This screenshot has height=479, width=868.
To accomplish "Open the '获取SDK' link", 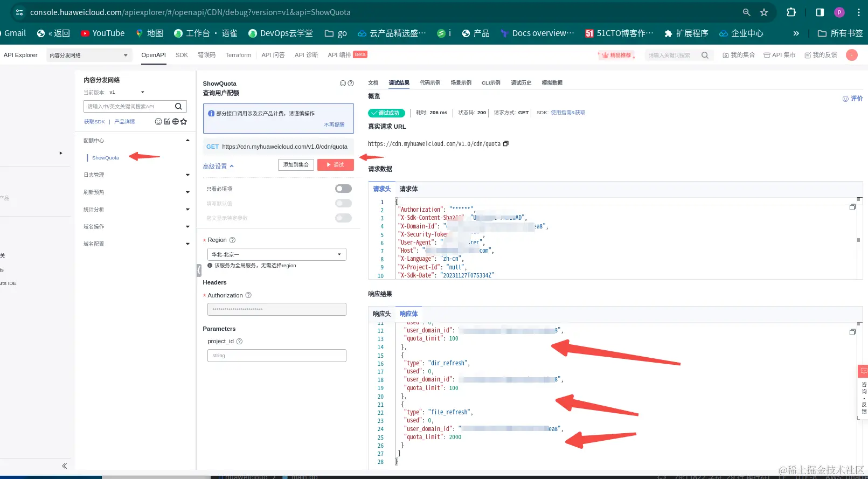I will coord(94,122).
